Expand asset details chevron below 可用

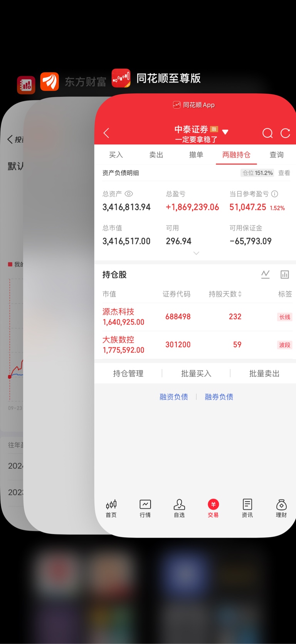[196, 253]
